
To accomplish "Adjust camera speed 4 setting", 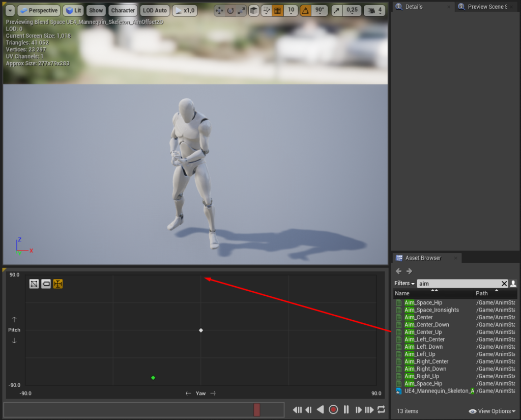I will point(374,11).
